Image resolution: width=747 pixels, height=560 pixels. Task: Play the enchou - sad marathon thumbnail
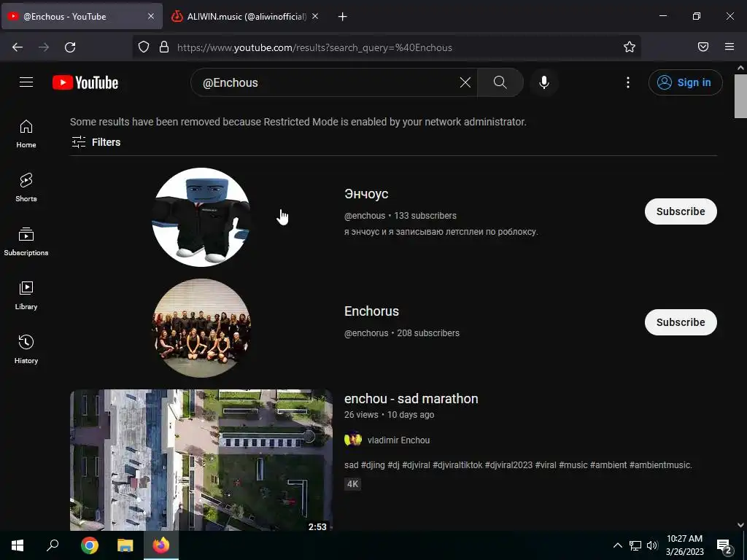pos(201,460)
